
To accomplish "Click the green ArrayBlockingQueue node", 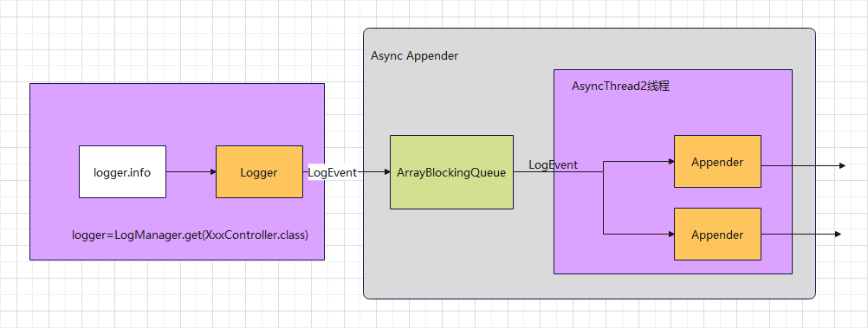I will click(x=451, y=172).
